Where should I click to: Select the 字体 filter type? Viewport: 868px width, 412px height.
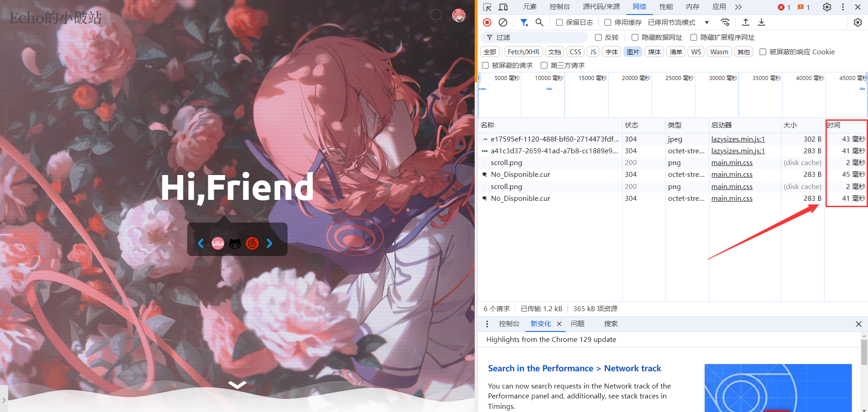click(x=612, y=52)
